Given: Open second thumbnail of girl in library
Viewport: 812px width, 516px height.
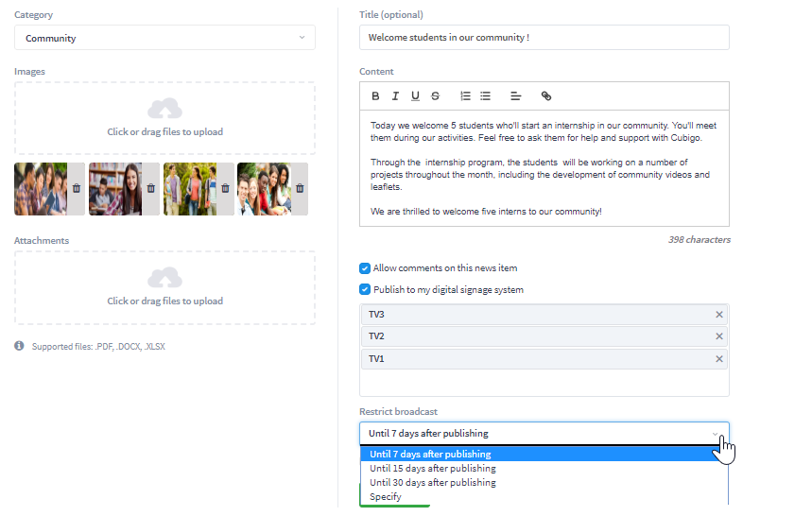Looking at the screenshot, I should tap(115, 189).
